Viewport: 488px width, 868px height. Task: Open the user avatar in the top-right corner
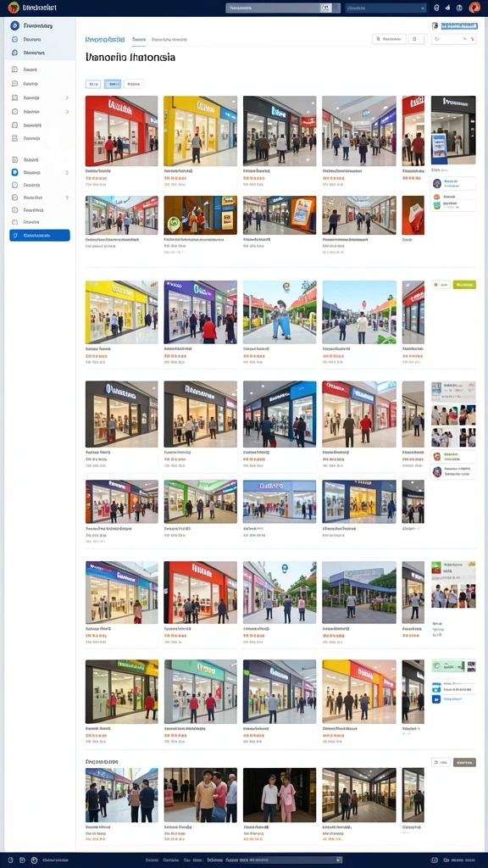click(x=474, y=8)
